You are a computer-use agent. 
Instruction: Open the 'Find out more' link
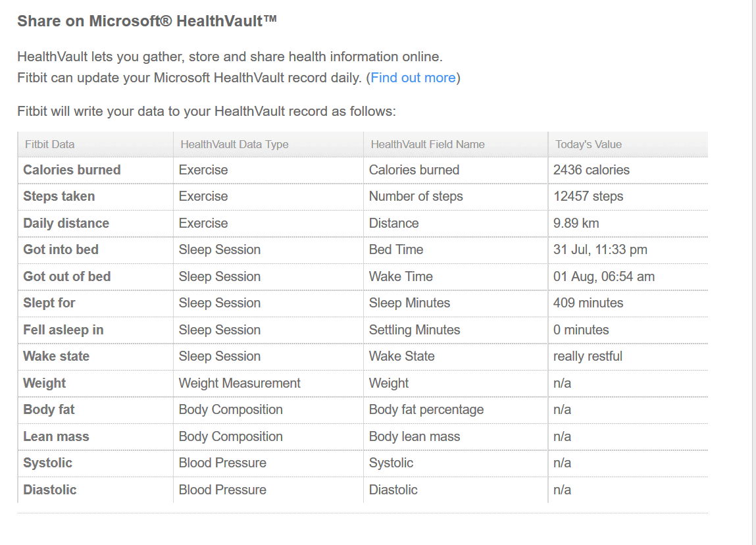click(x=413, y=78)
